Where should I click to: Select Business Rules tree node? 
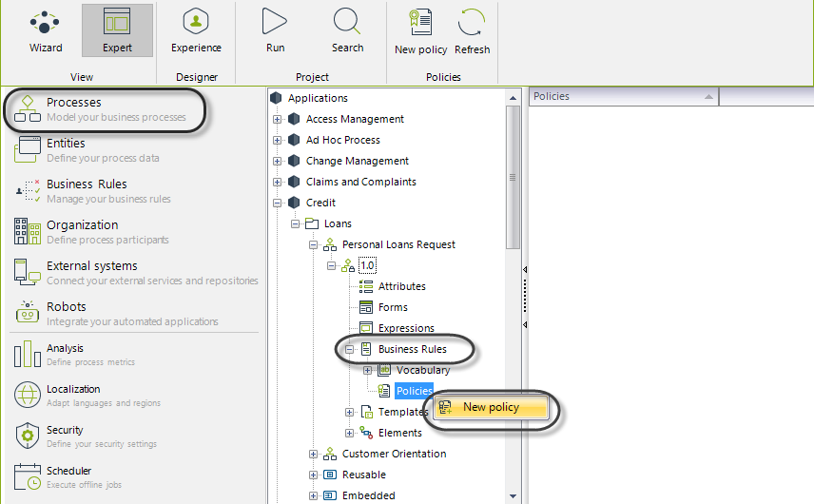tap(412, 349)
